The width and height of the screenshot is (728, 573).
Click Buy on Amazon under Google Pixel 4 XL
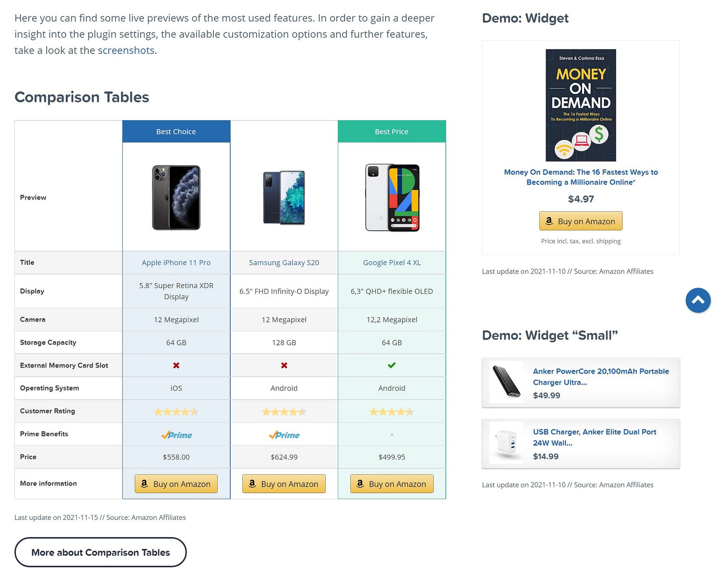pyautogui.click(x=392, y=484)
